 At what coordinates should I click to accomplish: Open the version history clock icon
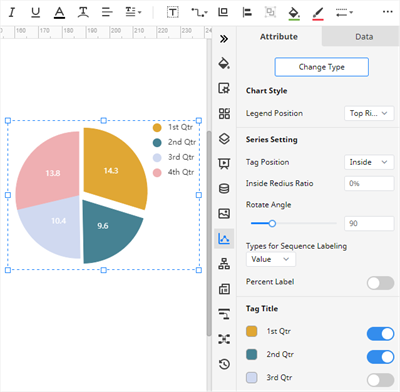point(224,364)
